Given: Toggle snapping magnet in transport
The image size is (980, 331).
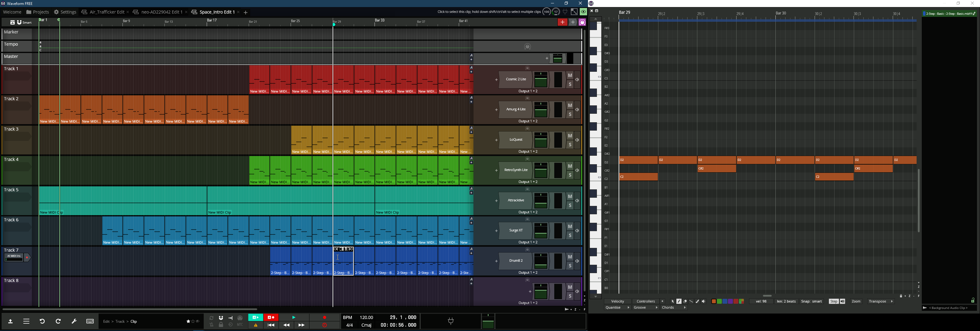Looking at the screenshot, I should point(221,318).
